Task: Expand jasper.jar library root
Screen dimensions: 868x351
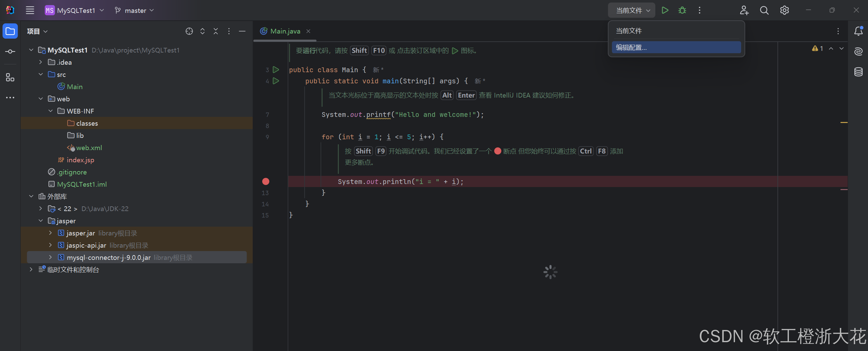Action: pos(51,233)
